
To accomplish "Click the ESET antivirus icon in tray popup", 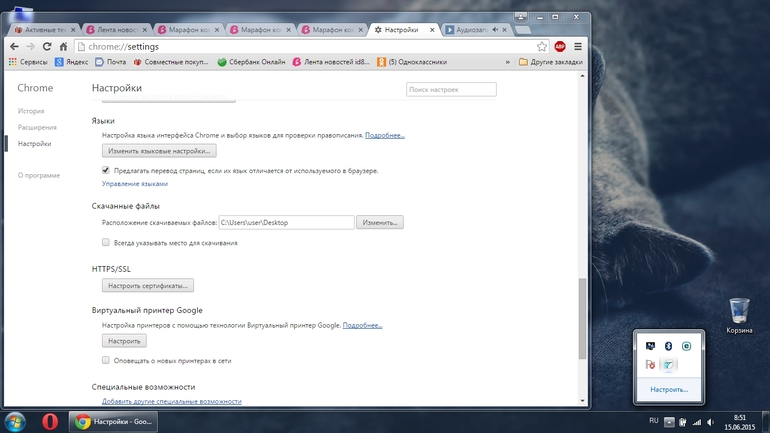I will point(687,346).
